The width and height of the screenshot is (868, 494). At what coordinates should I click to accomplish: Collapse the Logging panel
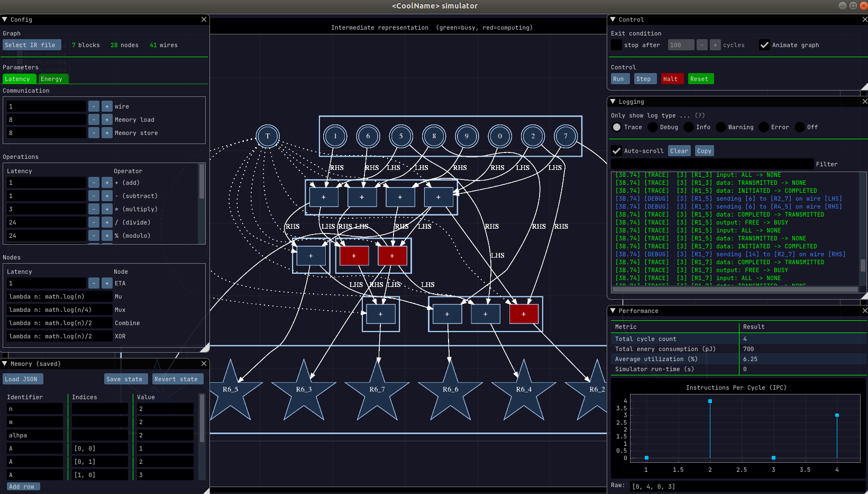click(x=613, y=102)
